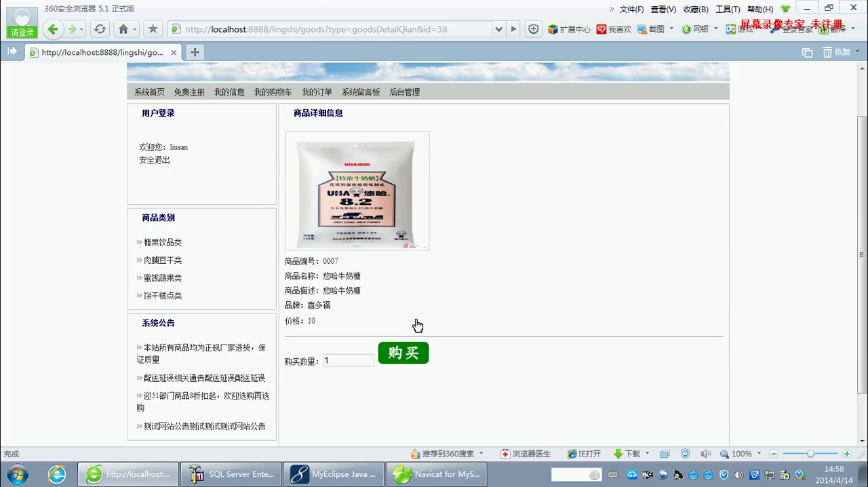Open the 收藏(B) menu
Viewport: 868px width, 487px height.
[x=696, y=9]
